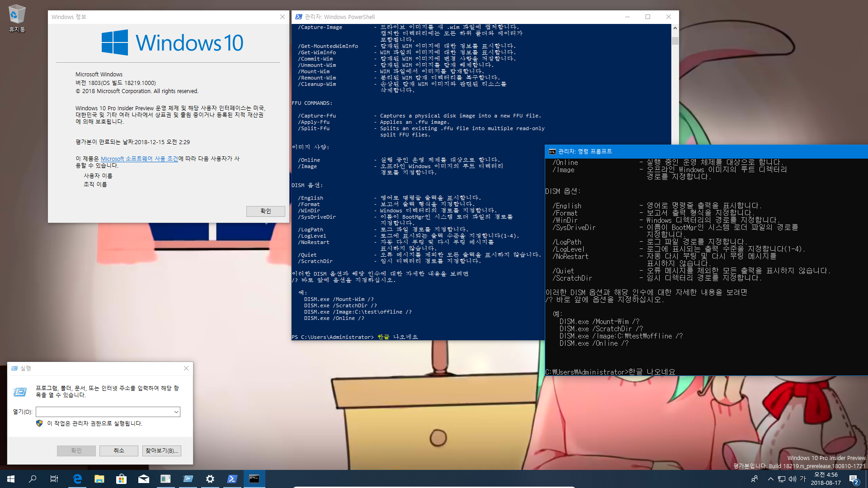The image size is (868, 488).
Task: Open Mail app from taskbar
Action: point(144,479)
